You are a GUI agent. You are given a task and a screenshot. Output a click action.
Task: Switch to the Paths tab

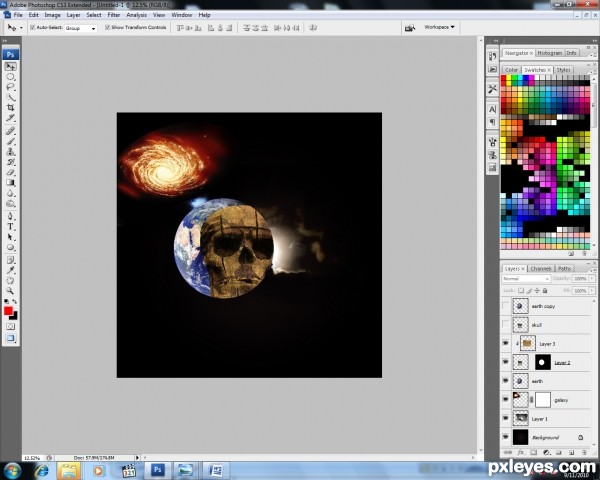pos(564,269)
